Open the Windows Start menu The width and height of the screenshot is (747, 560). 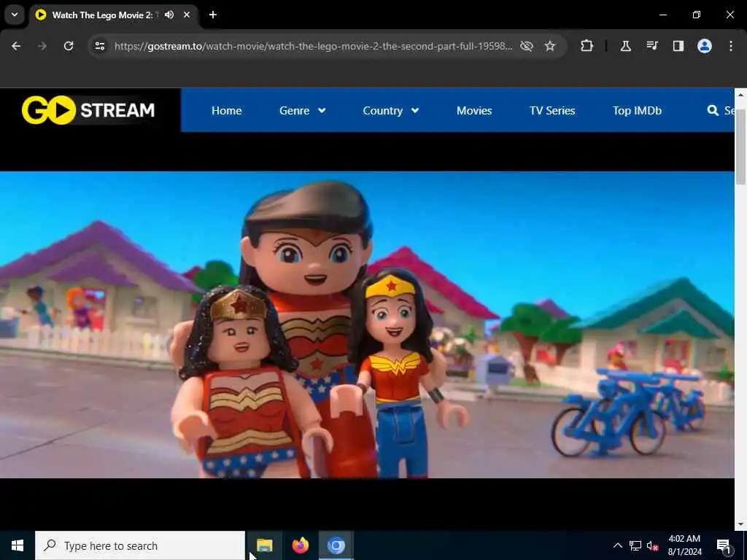[18, 545]
